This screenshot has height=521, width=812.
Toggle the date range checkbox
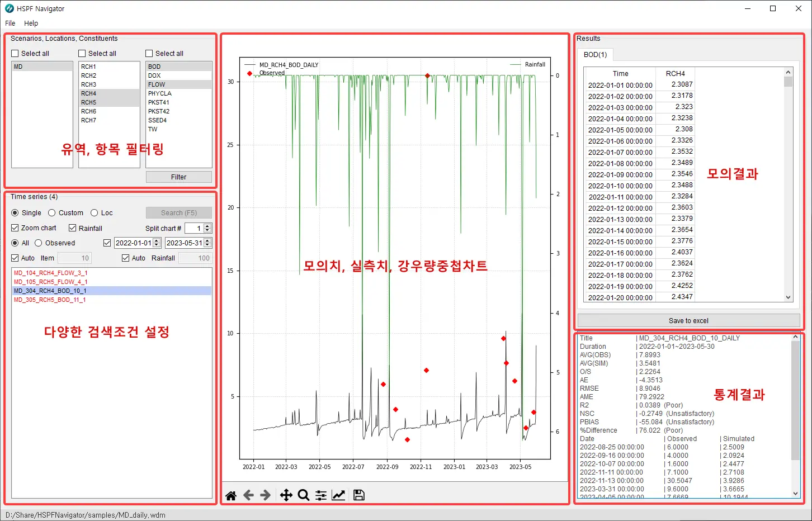[107, 243]
